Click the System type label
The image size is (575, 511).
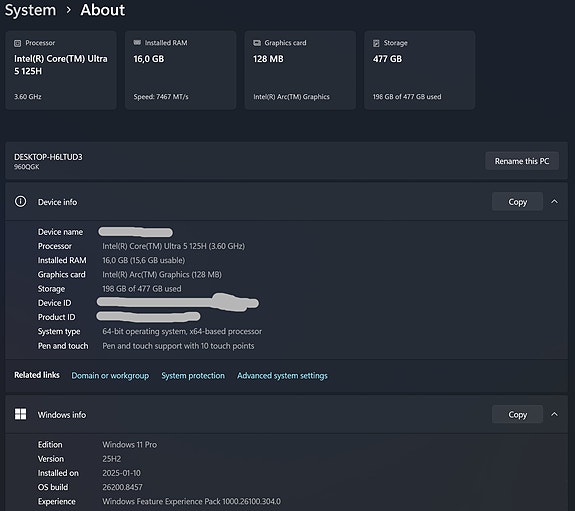(x=59, y=332)
